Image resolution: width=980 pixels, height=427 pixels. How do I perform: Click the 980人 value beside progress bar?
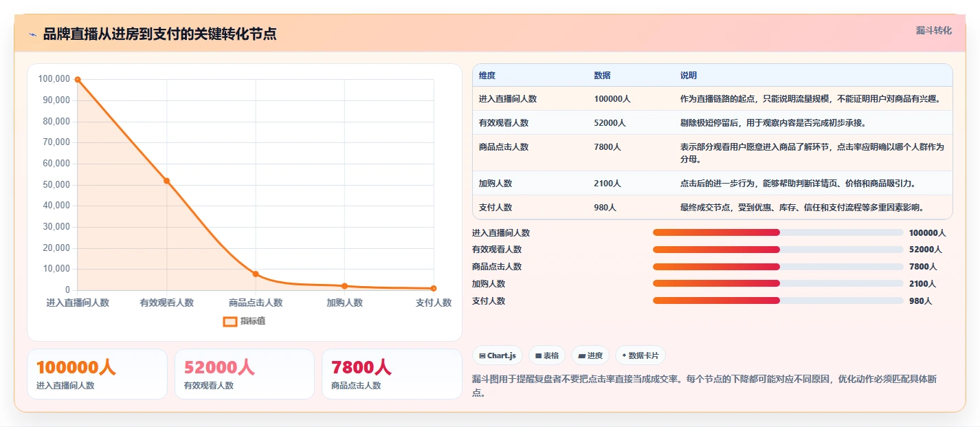[x=920, y=301]
